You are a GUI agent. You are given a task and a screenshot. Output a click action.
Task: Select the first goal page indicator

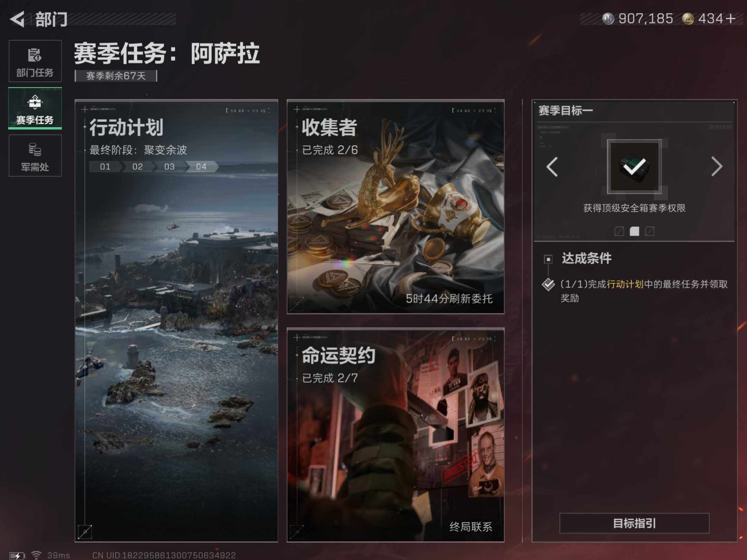(619, 231)
